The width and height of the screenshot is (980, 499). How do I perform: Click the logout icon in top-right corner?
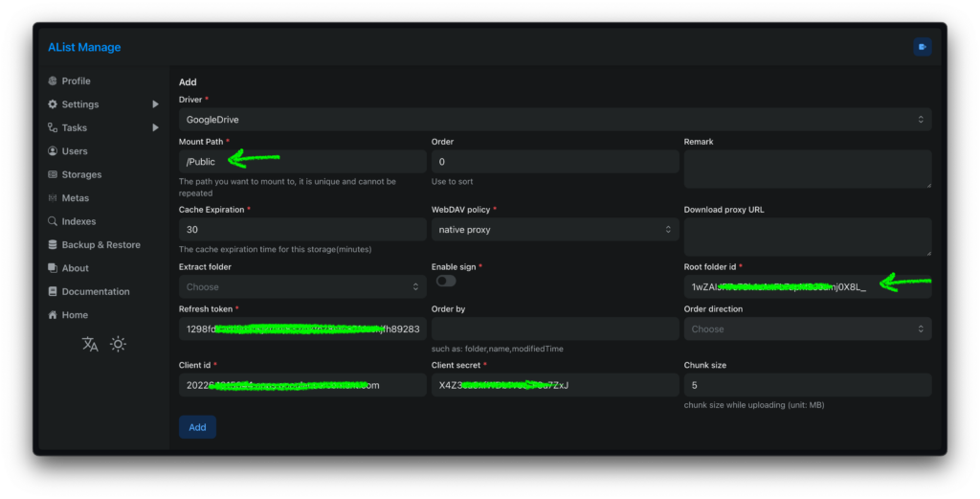(x=922, y=47)
